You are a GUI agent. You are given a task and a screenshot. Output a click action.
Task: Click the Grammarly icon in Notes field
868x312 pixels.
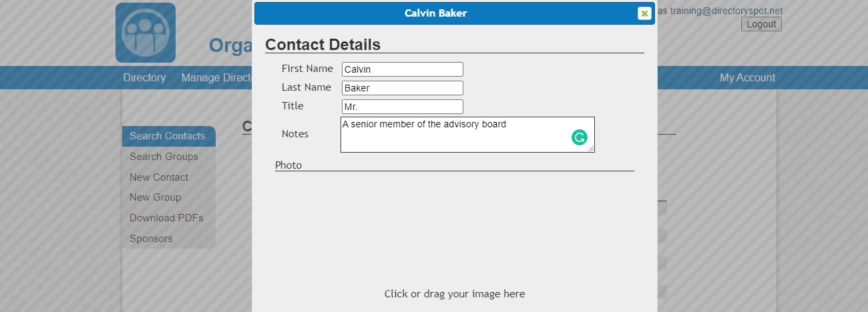[x=579, y=138]
